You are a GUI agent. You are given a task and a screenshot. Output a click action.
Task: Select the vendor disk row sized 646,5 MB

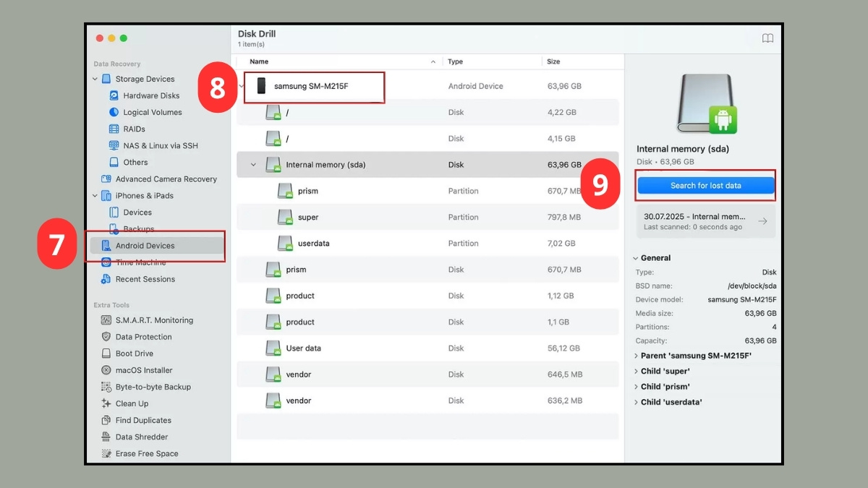(x=427, y=374)
